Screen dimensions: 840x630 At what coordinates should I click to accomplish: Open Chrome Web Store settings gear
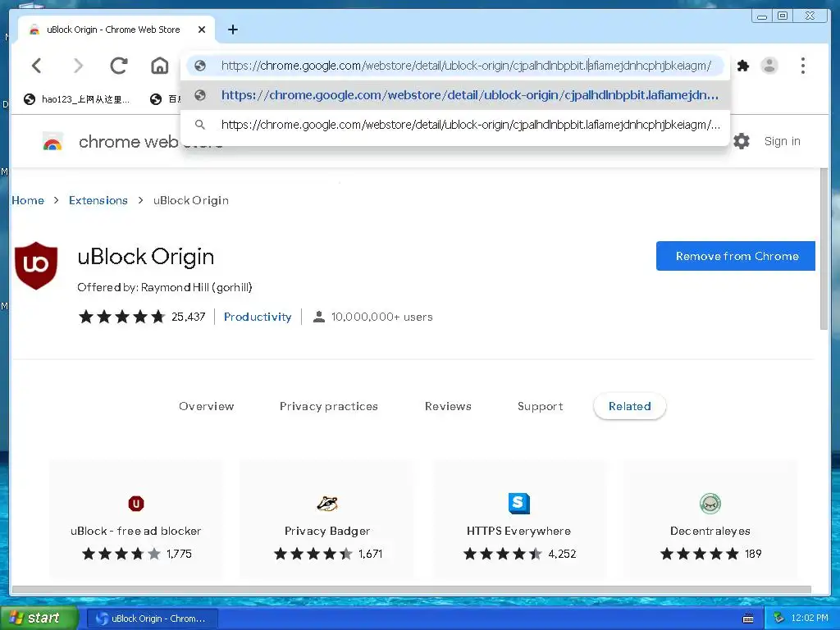742,141
